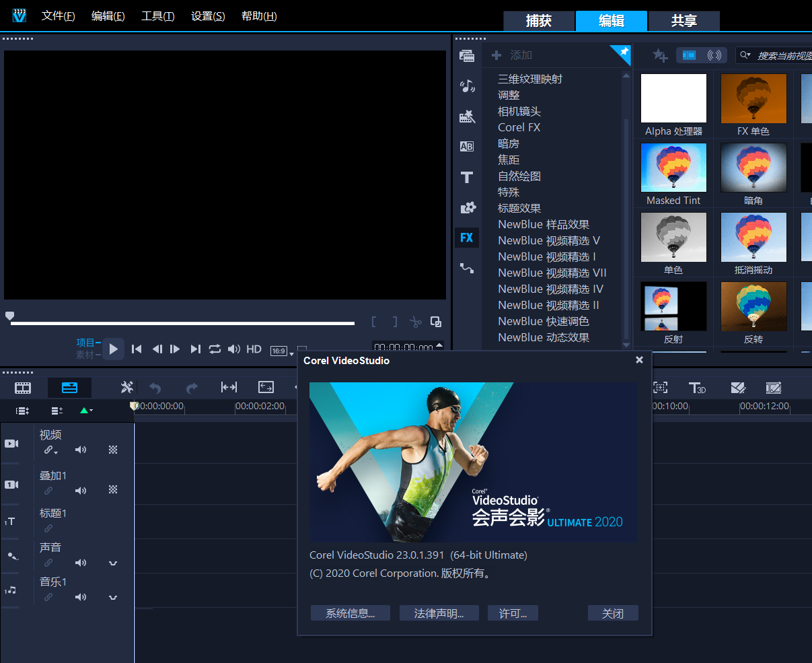This screenshot has height=663, width=812.
Task: Click the crop mode dashed rectangle icon
Action: [302, 349]
